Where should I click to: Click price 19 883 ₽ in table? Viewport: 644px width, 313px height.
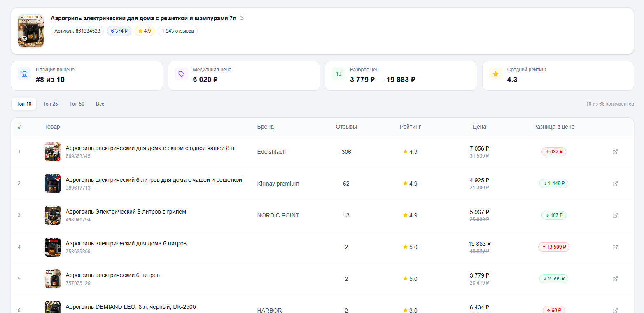tap(479, 244)
